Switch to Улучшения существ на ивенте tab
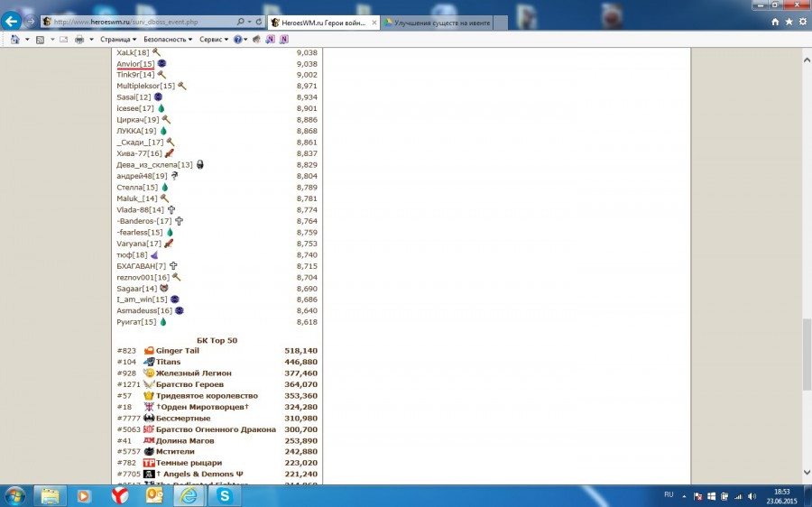Viewport: 812px width, 507px height. tap(438, 23)
